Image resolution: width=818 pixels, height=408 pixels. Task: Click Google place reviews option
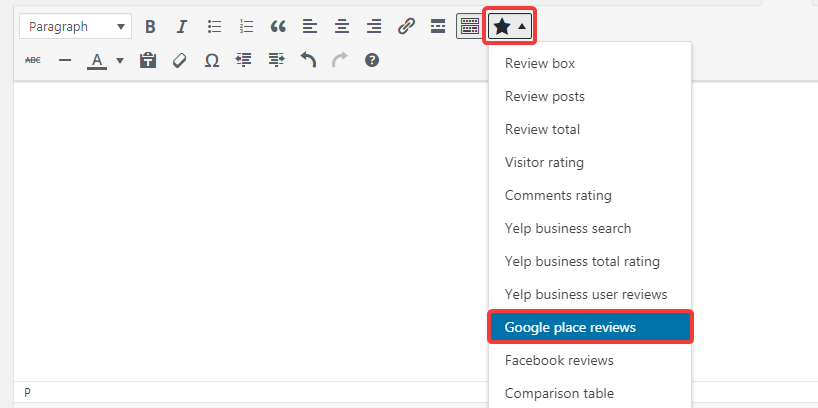590,328
